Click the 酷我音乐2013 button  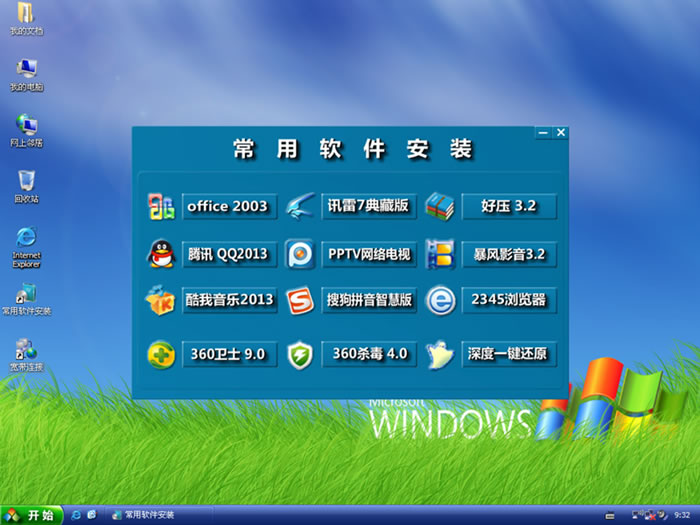tap(229, 300)
